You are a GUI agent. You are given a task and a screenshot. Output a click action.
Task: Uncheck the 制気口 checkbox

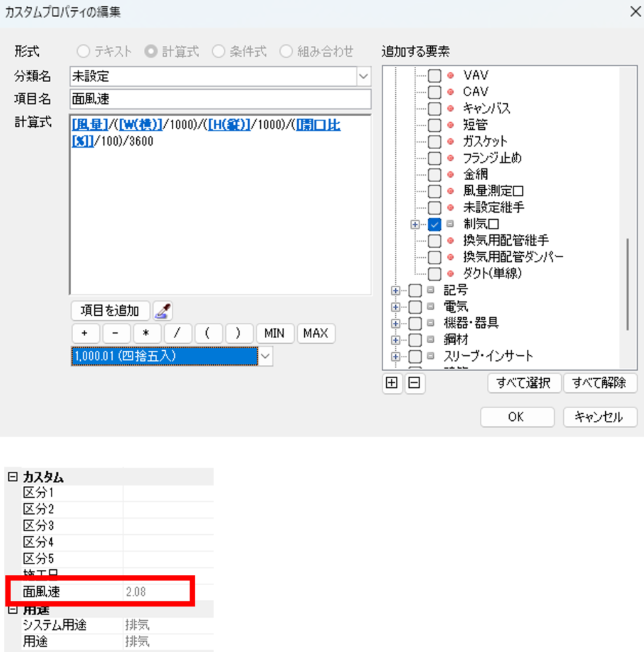pyautogui.click(x=435, y=224)
